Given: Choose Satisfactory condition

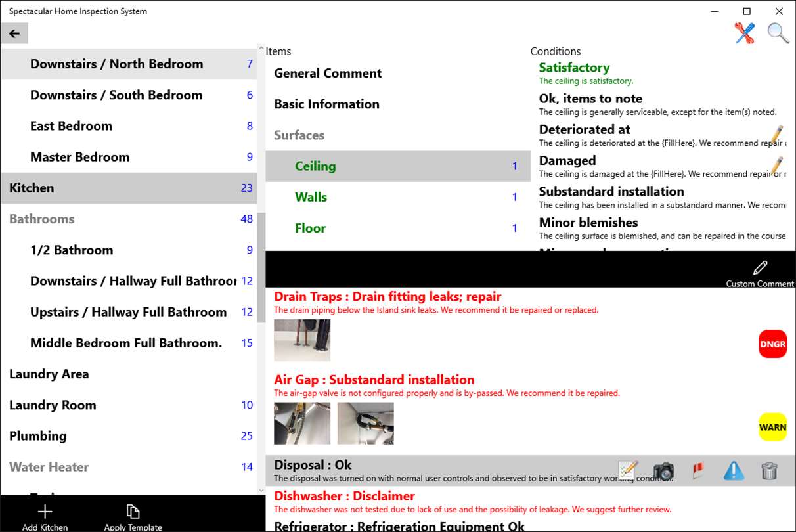Looking at the screenshot, I should pyautogui.click(x=662, y=73).
